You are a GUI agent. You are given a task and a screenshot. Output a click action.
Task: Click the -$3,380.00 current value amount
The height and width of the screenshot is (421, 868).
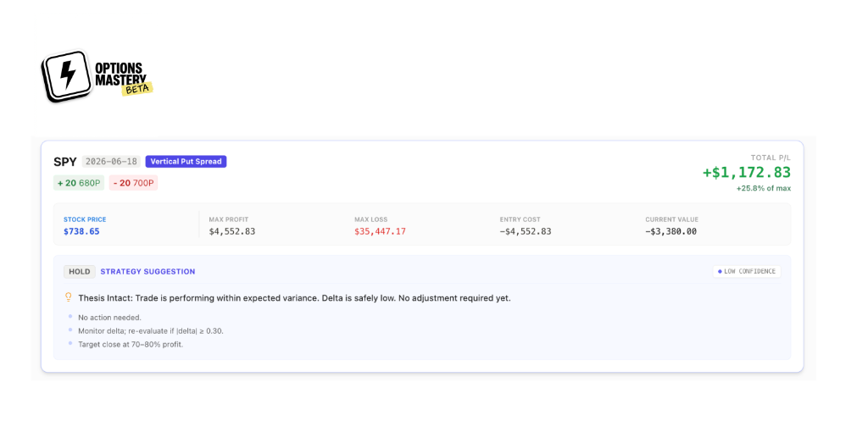pos(671,231)
